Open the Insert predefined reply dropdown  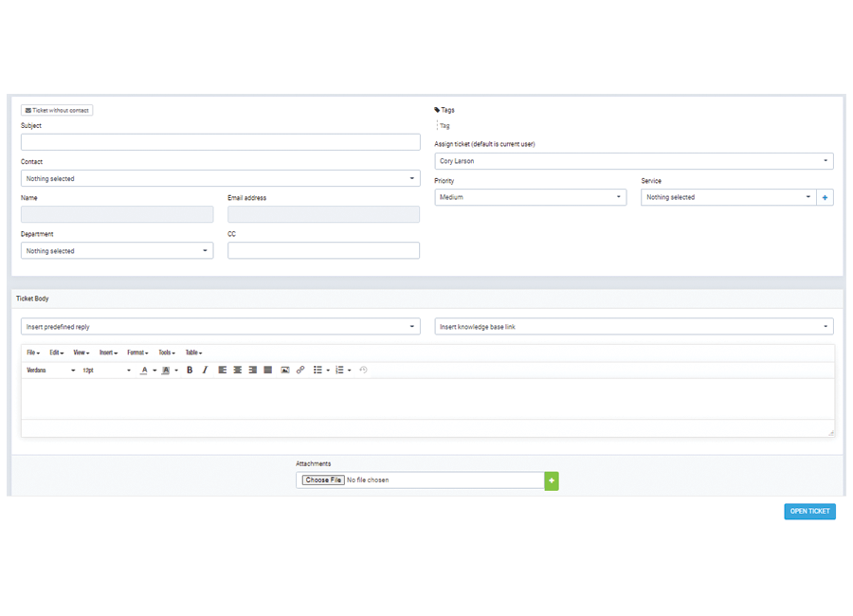coord(220,327)
